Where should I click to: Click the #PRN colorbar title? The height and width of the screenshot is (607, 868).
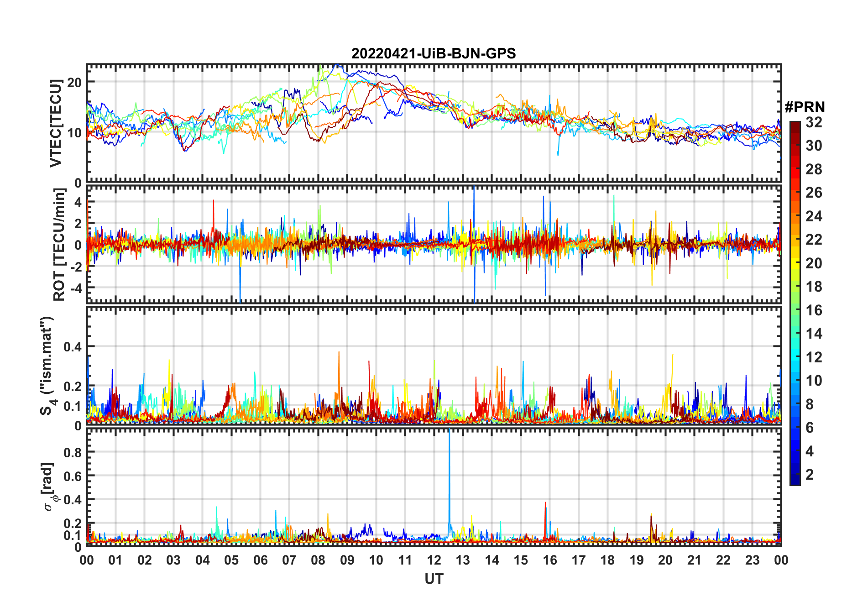point(805,107)
